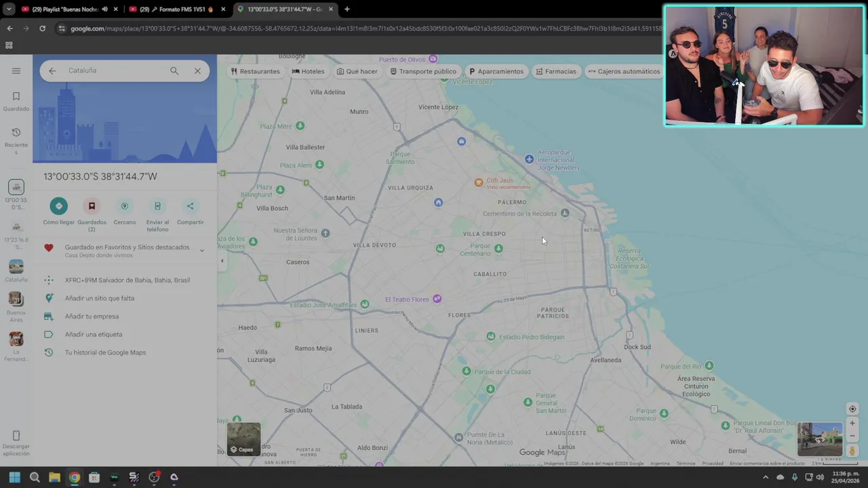868x488 pixels.
Task: Click the Aeroparque Internacional Jorge Newbery marker
Action: click(530, 159)
